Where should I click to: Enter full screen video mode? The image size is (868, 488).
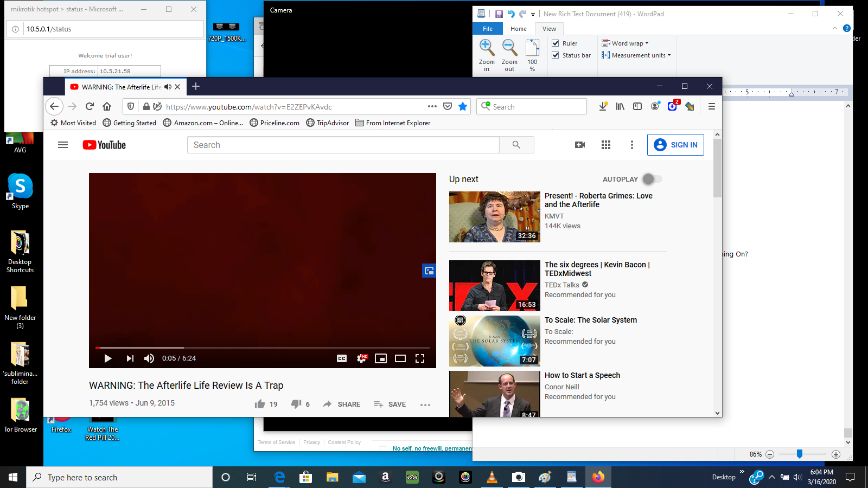pos(420,358)
